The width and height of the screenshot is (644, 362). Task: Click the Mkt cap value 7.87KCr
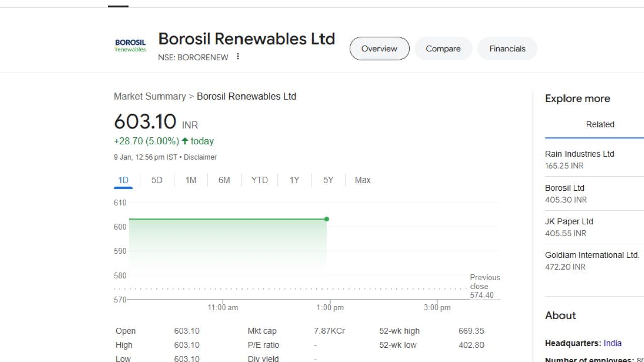pyautogui.click(x=330, y=331)
